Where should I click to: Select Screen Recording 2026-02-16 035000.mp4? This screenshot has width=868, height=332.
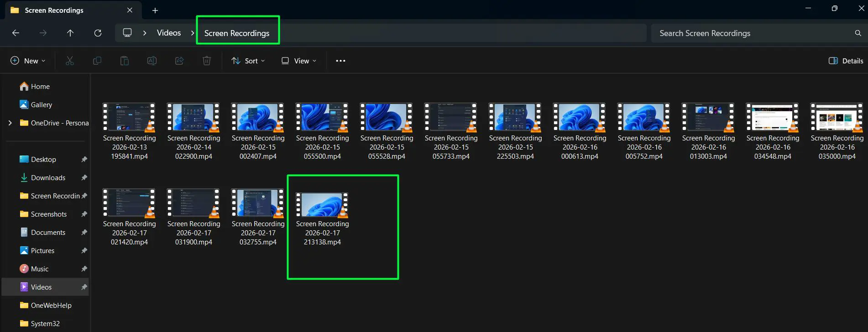(837, 131)
